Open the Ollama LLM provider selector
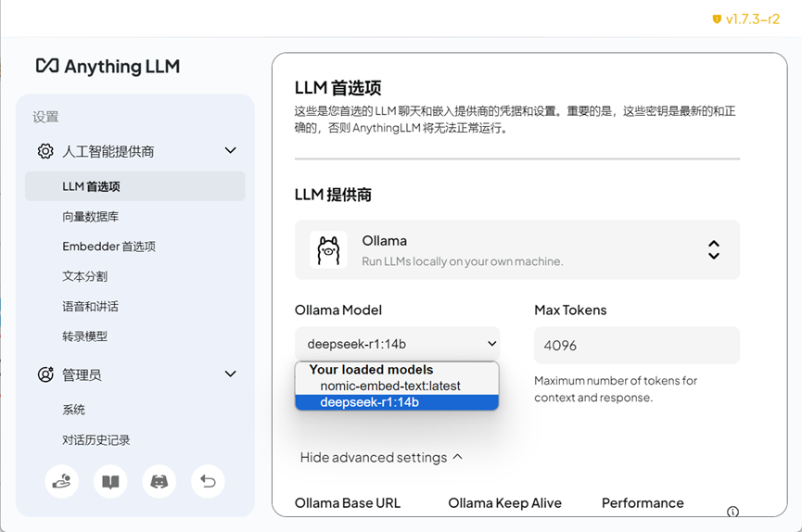 (517, 249)
